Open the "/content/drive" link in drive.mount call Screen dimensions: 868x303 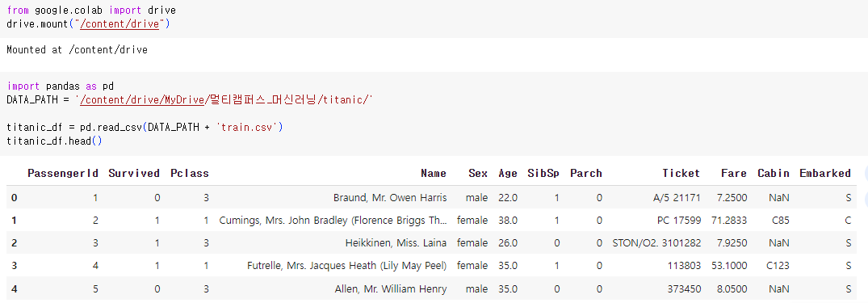click(x=119, y=23)
